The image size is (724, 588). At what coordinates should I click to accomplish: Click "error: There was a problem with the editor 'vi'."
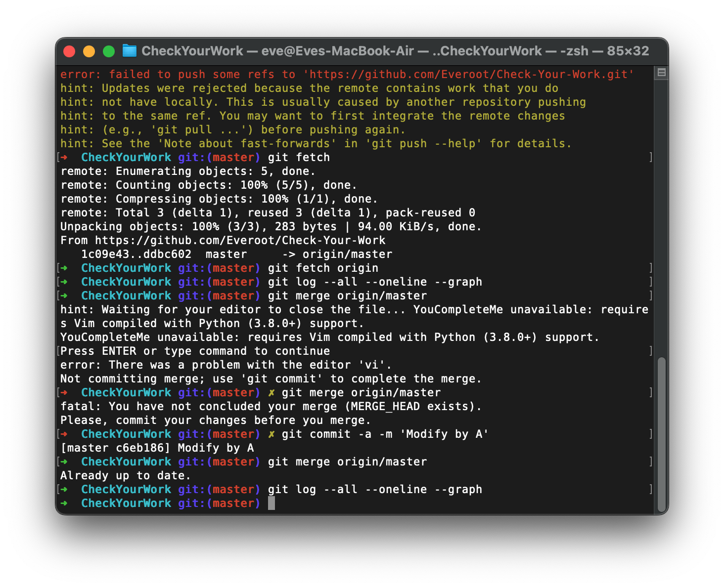click(x=226, y=365)
